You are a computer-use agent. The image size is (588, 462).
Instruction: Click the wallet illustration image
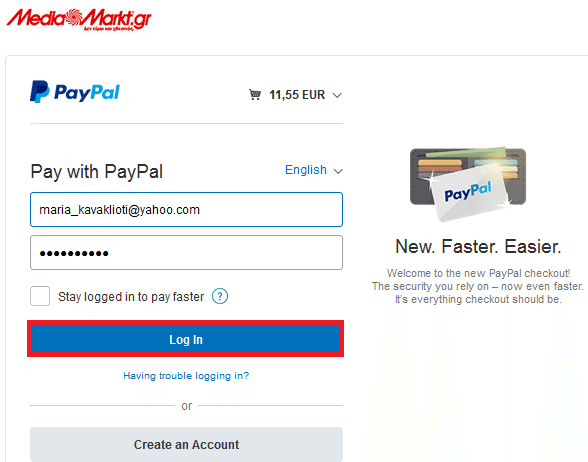468,184
